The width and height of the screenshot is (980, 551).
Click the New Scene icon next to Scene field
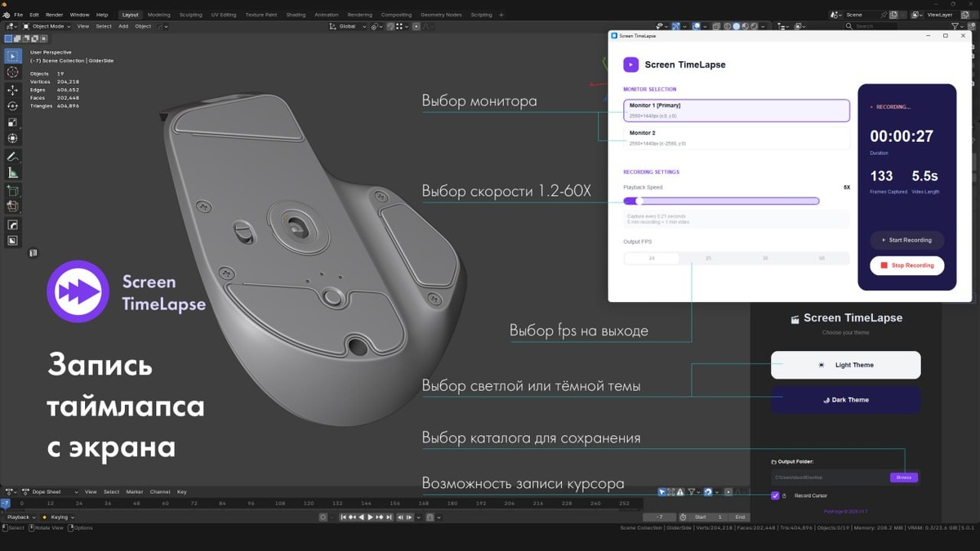pos(894,15)
